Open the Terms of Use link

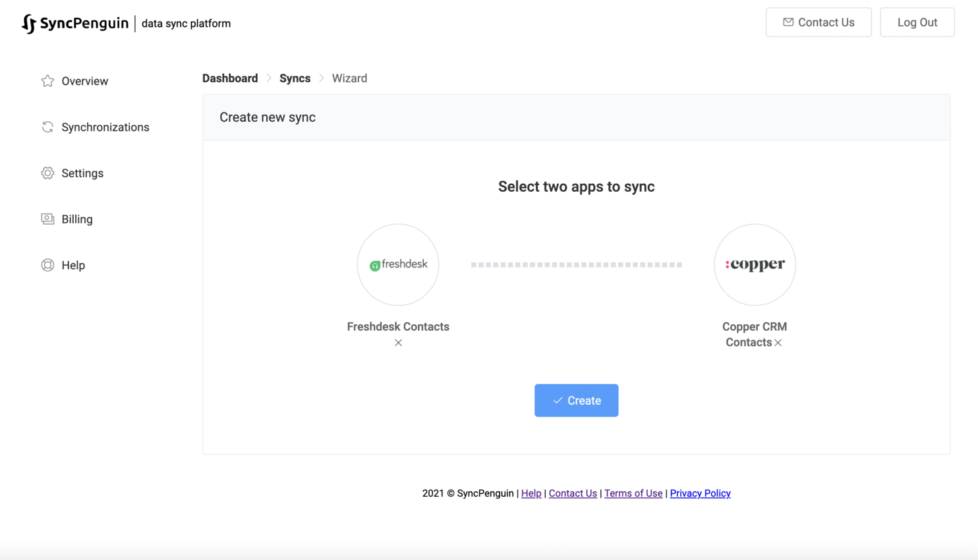tap(633, 493)
